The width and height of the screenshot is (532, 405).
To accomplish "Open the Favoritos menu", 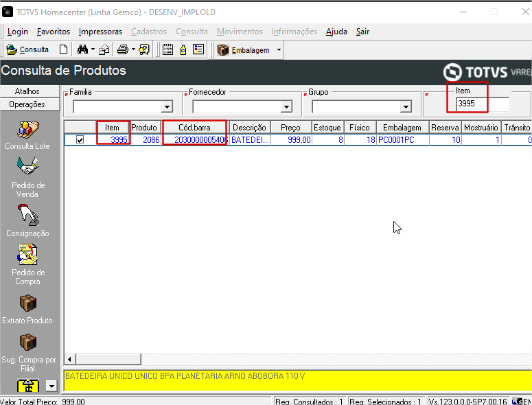I will coord(54,32).
